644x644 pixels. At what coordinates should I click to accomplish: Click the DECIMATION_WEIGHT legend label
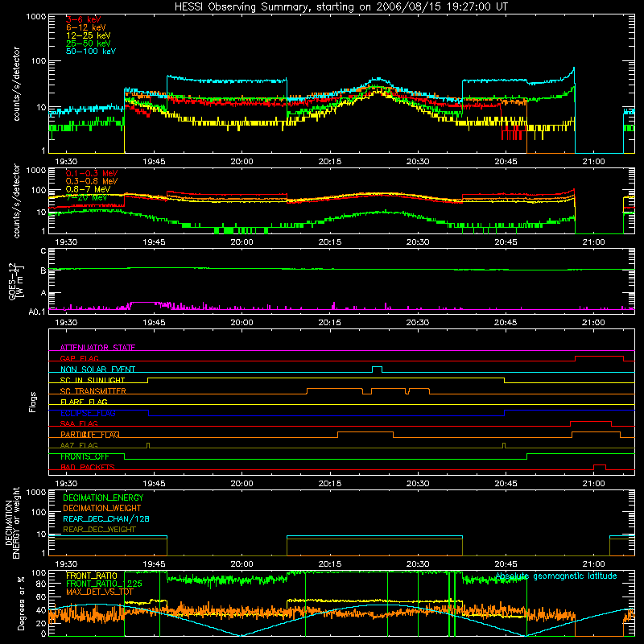click(x=102, y=508)
